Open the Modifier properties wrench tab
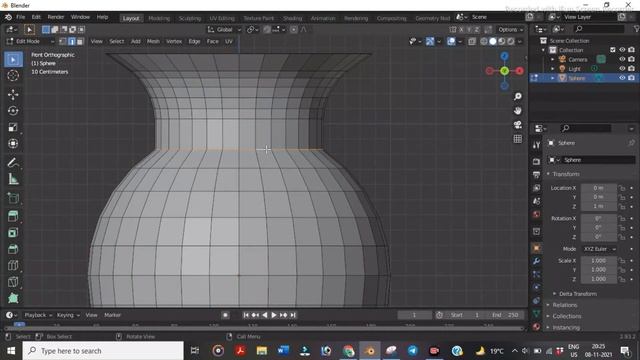The image size is (640, 360). pos(536,261)
